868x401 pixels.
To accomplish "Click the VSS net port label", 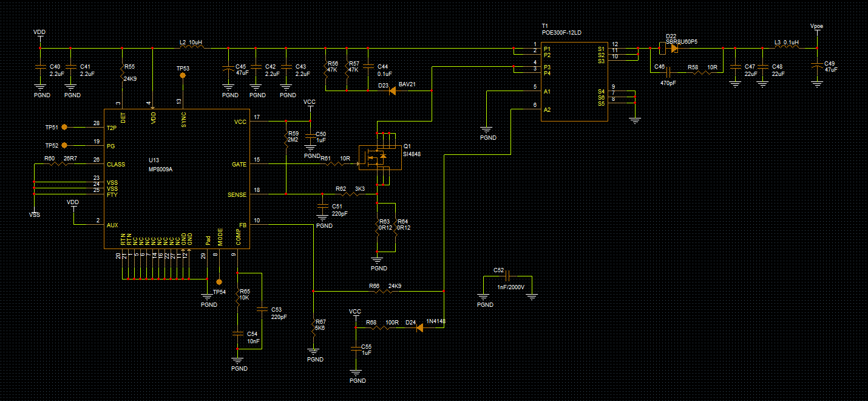I will point(35,214).
